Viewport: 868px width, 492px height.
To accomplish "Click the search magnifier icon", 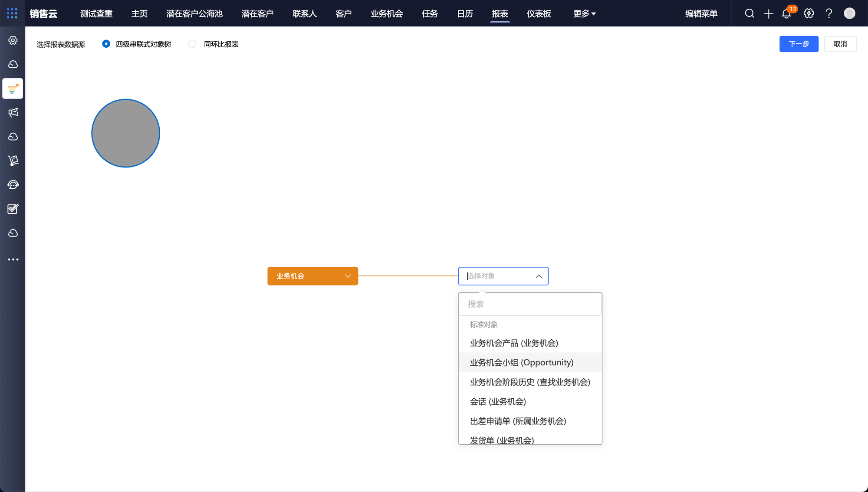I will pyautogui.click(x=750, y=13).
